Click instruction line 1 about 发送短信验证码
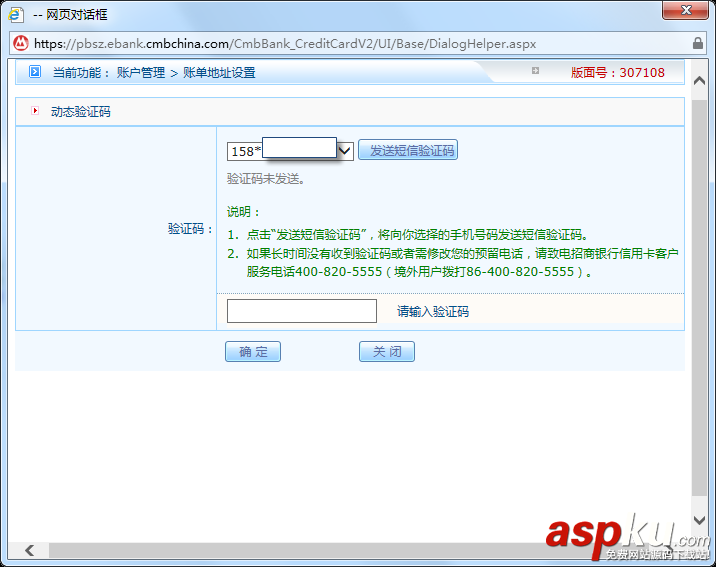This screenshot has height=567, width=716. point(408,235)
